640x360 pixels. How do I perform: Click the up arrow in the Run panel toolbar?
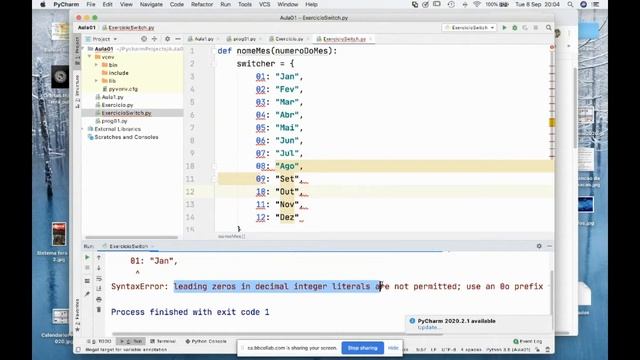[99, 258]
